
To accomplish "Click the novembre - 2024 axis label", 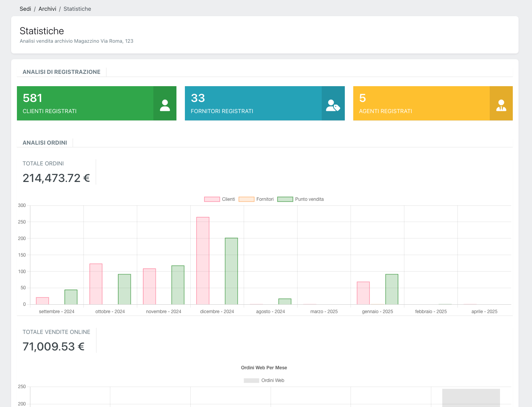I will [x=163, y=312].
